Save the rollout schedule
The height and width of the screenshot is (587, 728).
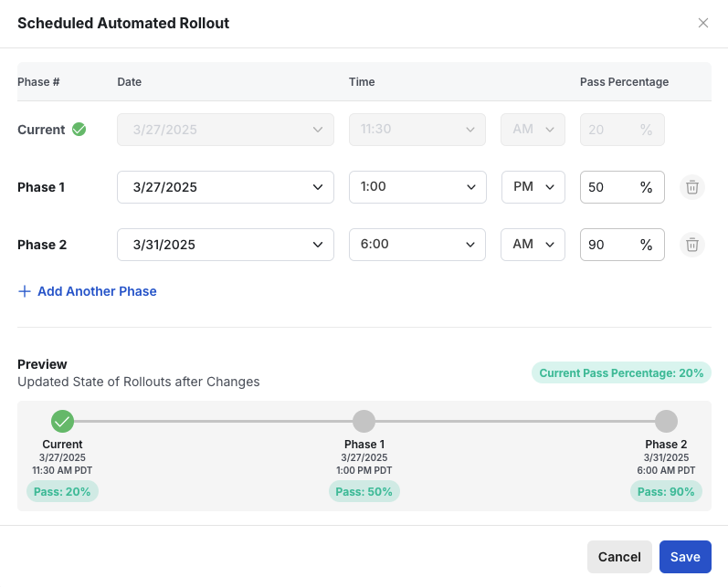(685, 556)
